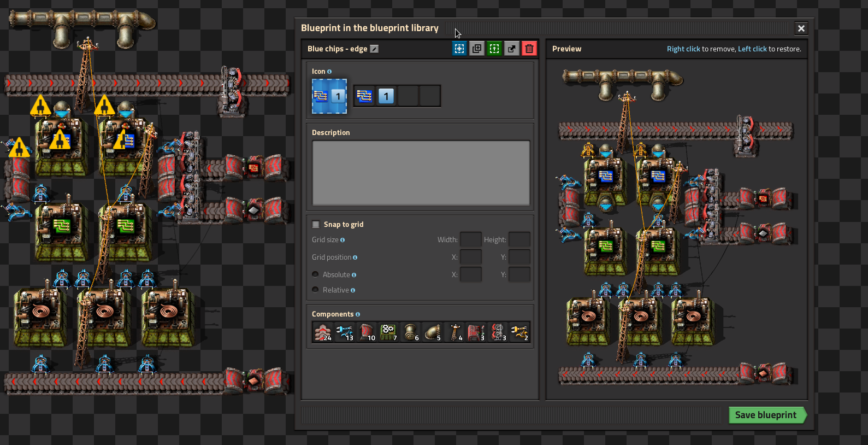Image resolution: width=868 pixels, height=445 pixels.
Task: Click the transport belt component with 24
Action: [323, 332]
